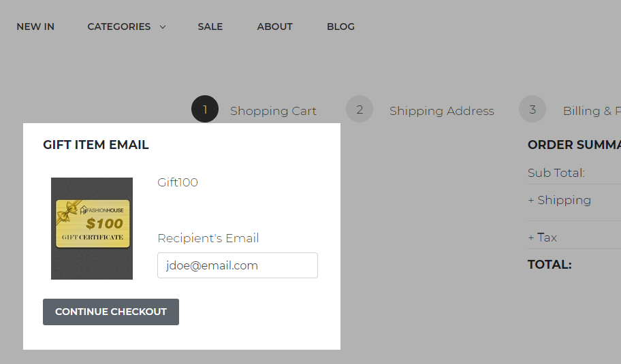This screenshot has height=364, width=621.
Task: Click the Gift100 product name
Action: tap(178, 182)
